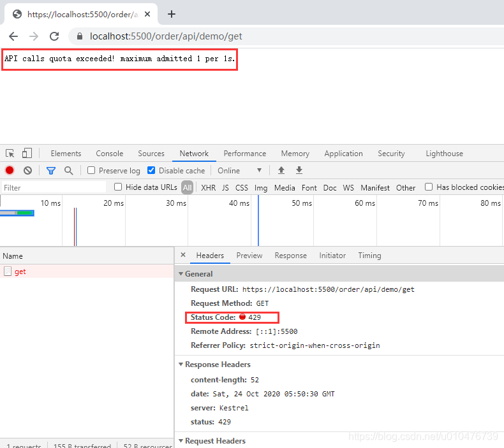Viewport: 504px width, 448px height.
Task: Tick Has blocked cookies checkbox
Action: (429, 187)
